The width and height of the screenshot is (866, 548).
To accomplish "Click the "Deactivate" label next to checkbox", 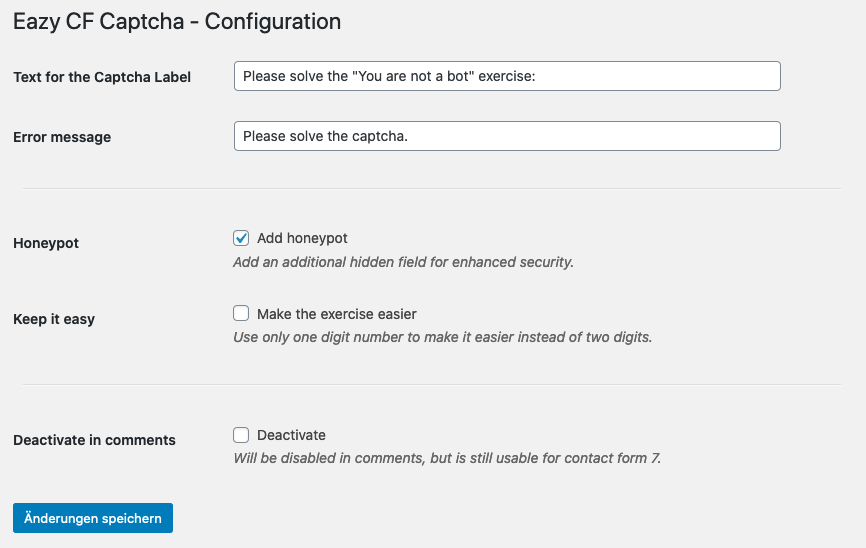I will (x=291, y=435).
